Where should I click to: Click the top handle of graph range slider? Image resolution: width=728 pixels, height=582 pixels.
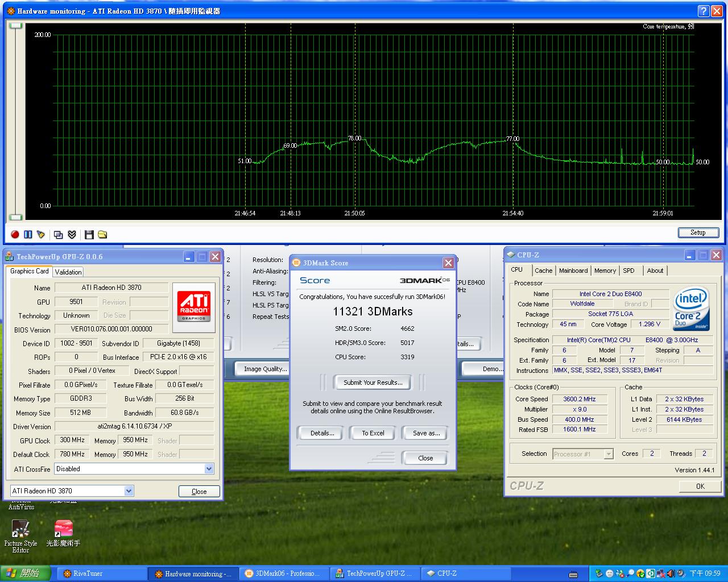[16, 26]
